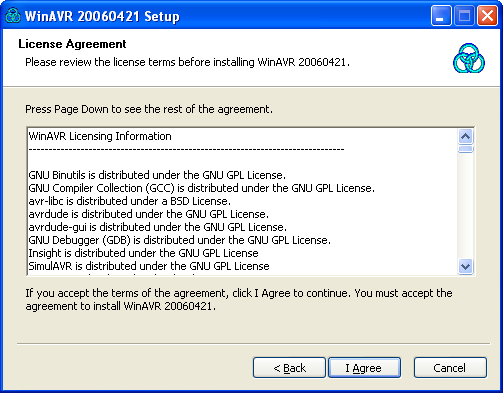Cancel the WinAVR setup
The image size is (503, 393).
pyautogui.click(x=450, y=368)
